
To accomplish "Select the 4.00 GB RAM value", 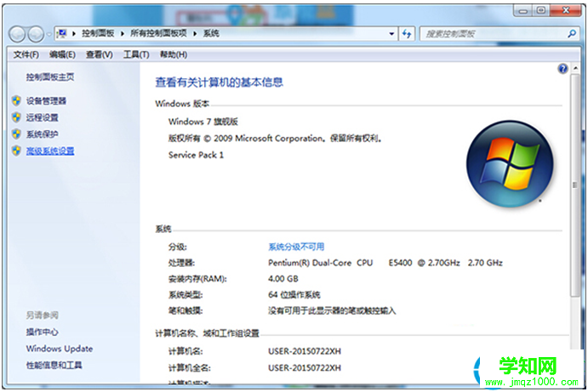I will (x=283, y=279).
